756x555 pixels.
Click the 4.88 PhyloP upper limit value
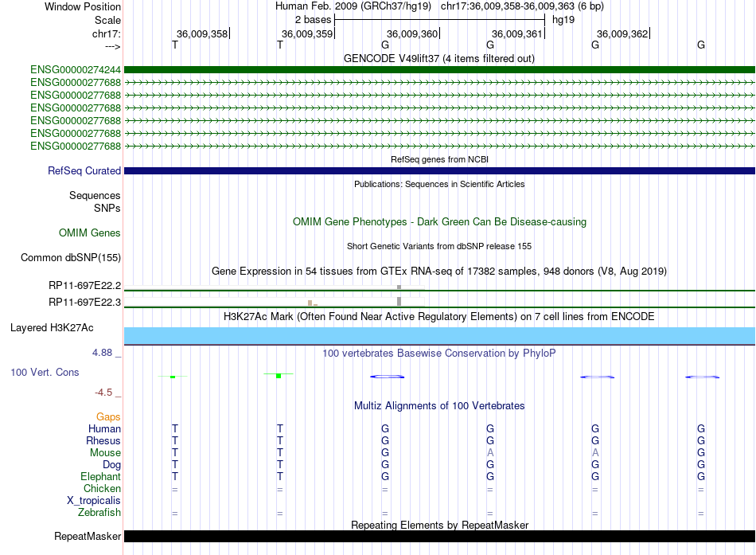point(102,353)
